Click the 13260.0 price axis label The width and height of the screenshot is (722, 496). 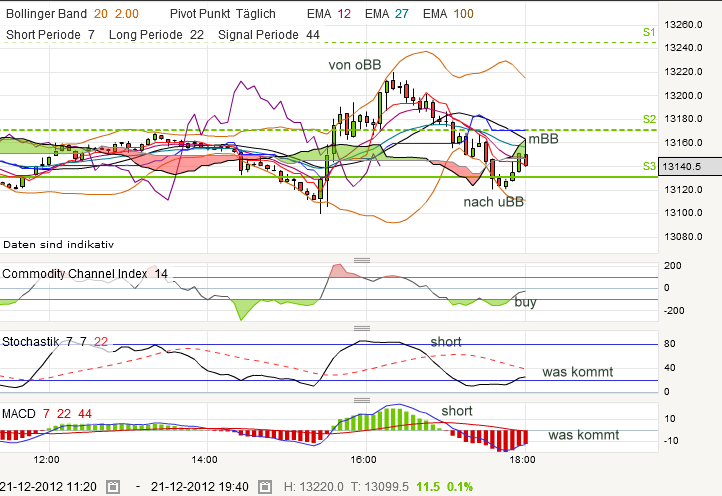tap(683, 24)
